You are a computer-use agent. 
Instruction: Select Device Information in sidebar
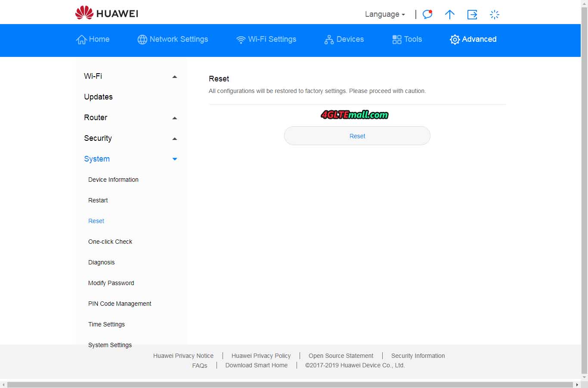click(113, 180)
